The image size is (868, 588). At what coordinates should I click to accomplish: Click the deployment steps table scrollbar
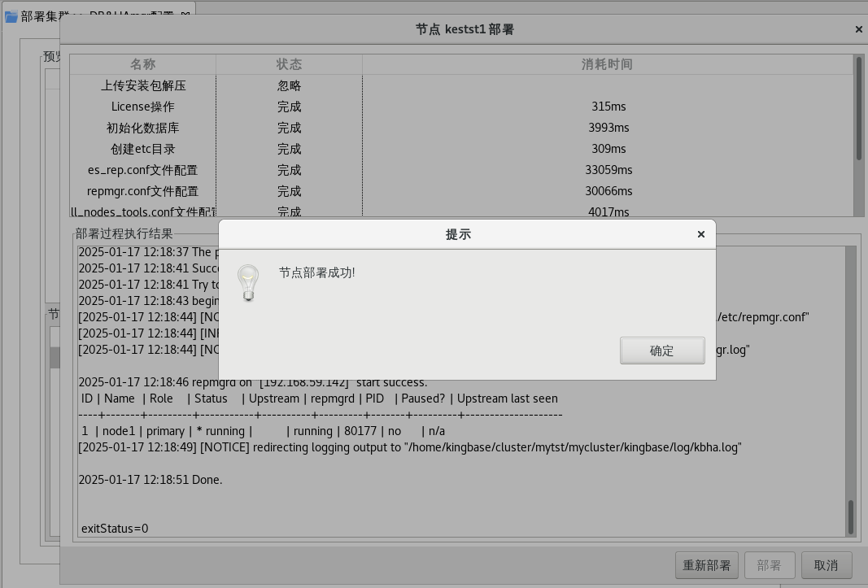click(858, 110)
